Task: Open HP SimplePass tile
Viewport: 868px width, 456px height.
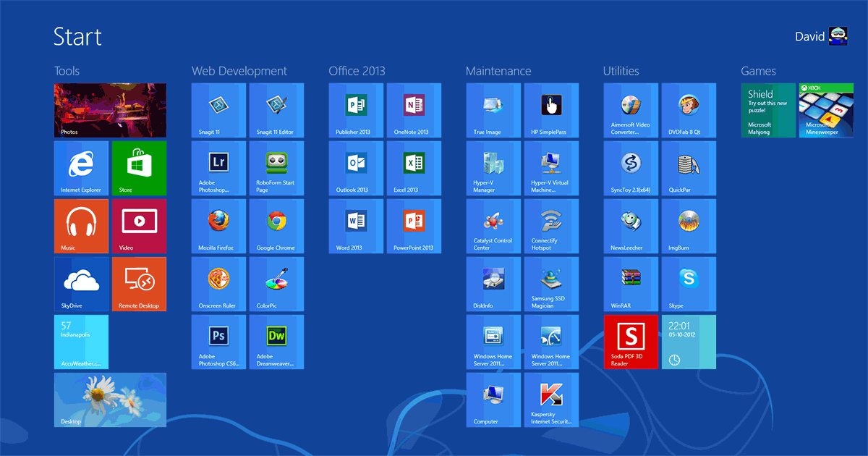Action: point(551,110)
